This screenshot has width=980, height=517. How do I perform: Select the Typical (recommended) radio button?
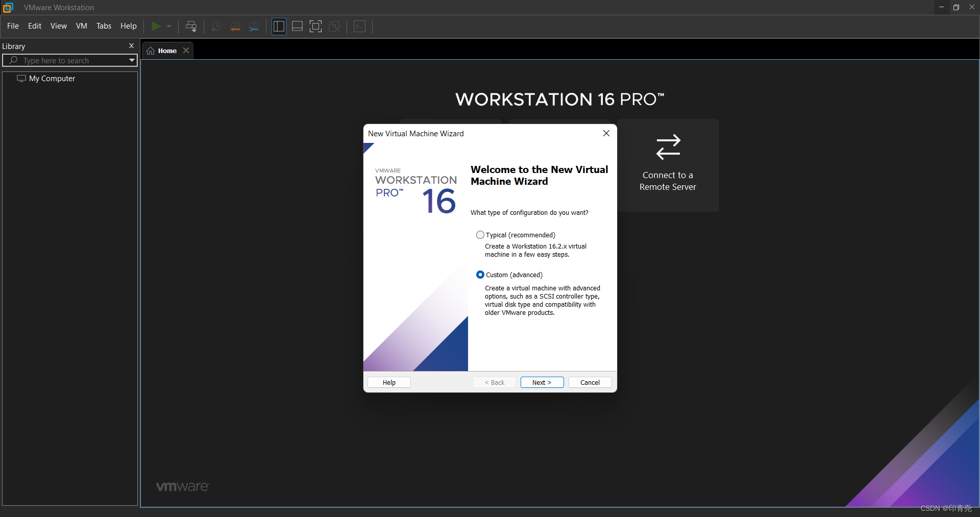tap(480, 235)
